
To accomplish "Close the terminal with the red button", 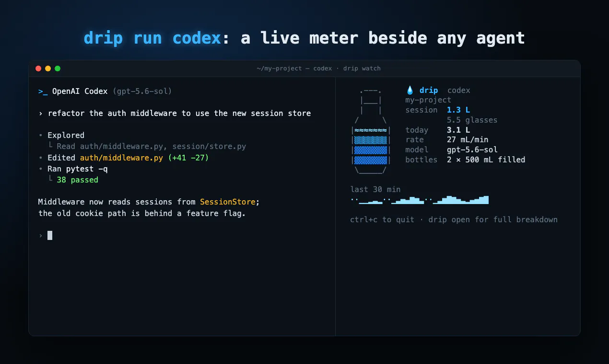I will [x=38, y=68].
